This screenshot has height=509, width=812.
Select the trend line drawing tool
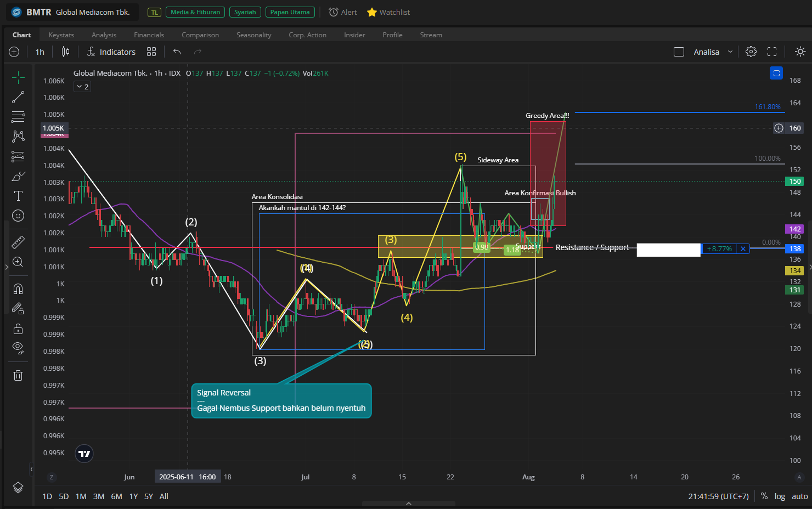(18, 97)
